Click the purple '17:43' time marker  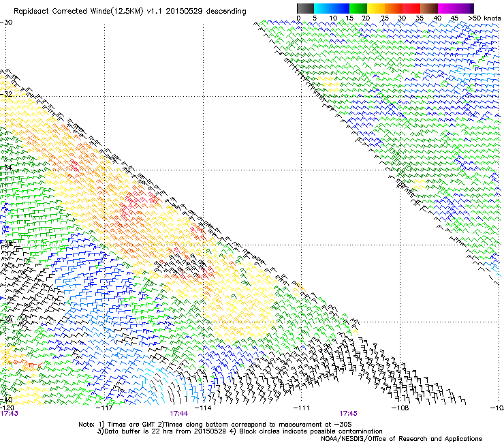9,414
